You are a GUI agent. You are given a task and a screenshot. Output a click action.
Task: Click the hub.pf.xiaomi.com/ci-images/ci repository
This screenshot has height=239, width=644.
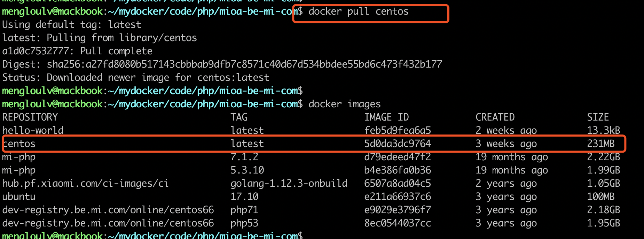click(x=85, y=184)
